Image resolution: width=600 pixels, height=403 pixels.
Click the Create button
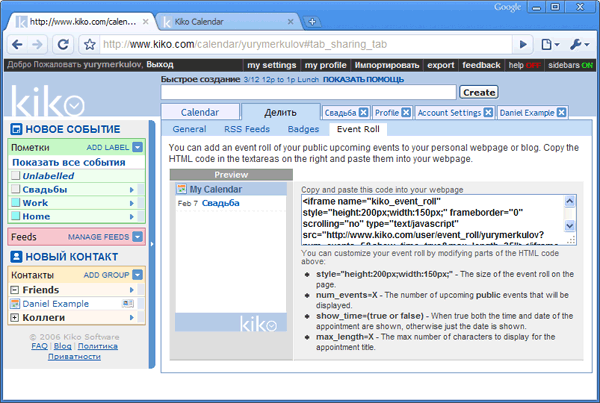point(479,92)
